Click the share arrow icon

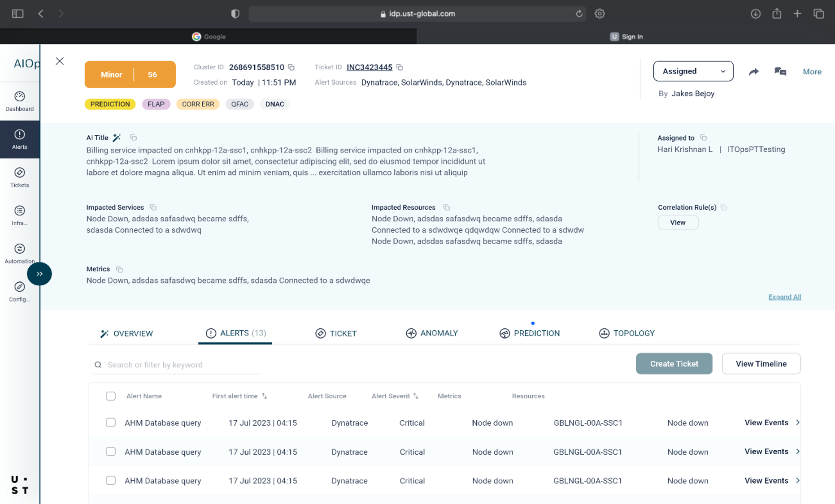(x=753, y=72)
